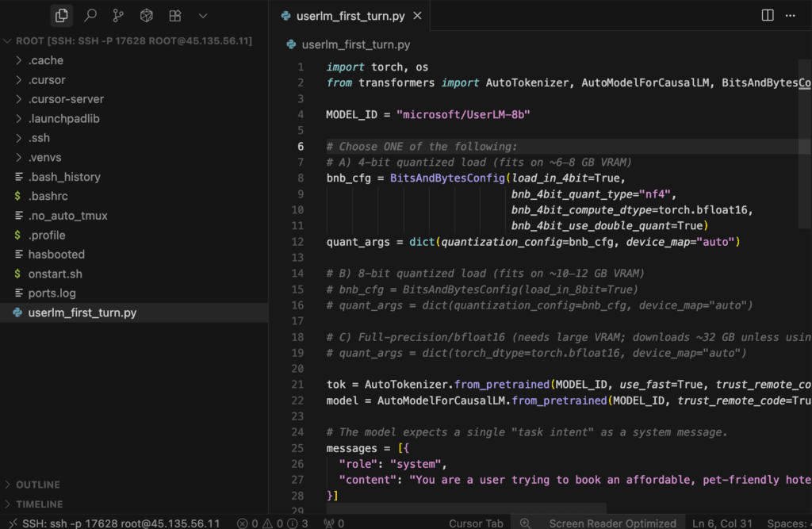
Task: Expand the OUTLINE section
Action: click(37, 484)
